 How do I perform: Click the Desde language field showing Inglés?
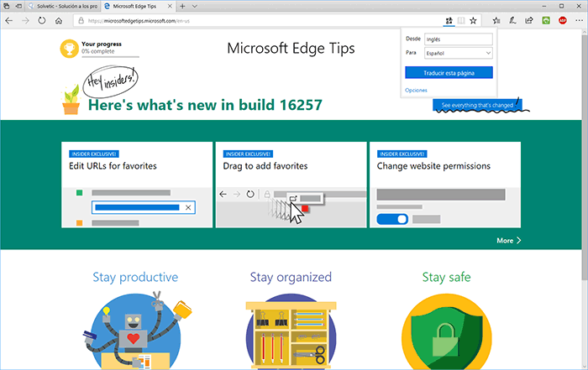(x=459, y=39)
